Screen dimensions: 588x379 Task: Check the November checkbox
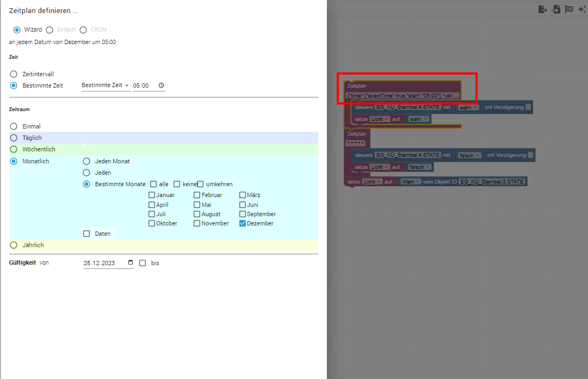tap(197, 223)
